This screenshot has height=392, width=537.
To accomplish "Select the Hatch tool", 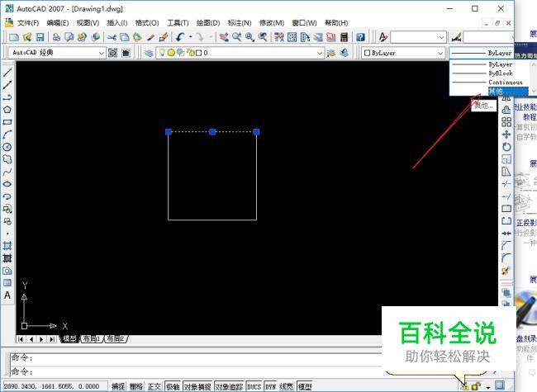I will pyautogui.click(x=7, y=246).
